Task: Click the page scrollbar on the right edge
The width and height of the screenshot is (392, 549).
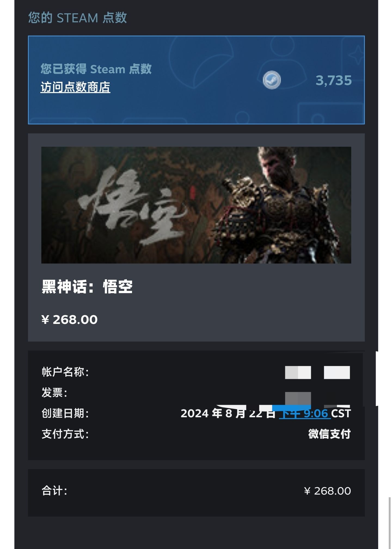Action: coord(390,523)
